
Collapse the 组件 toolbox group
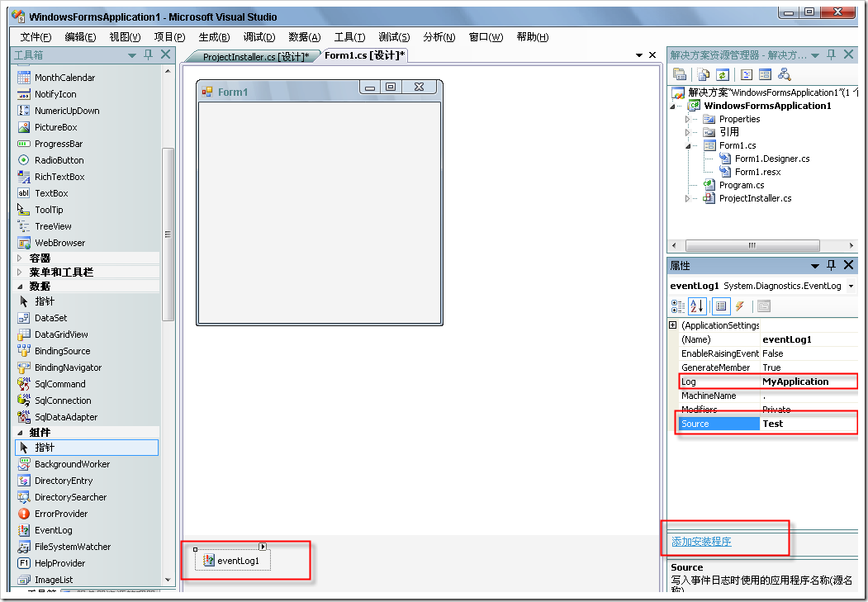(20, 433)
